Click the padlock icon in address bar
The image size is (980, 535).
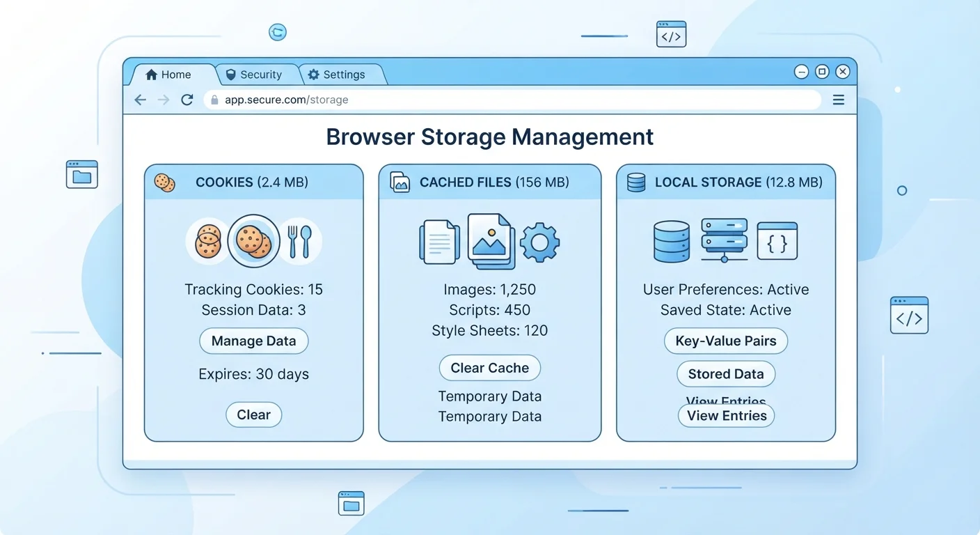[x=214, y=100]
